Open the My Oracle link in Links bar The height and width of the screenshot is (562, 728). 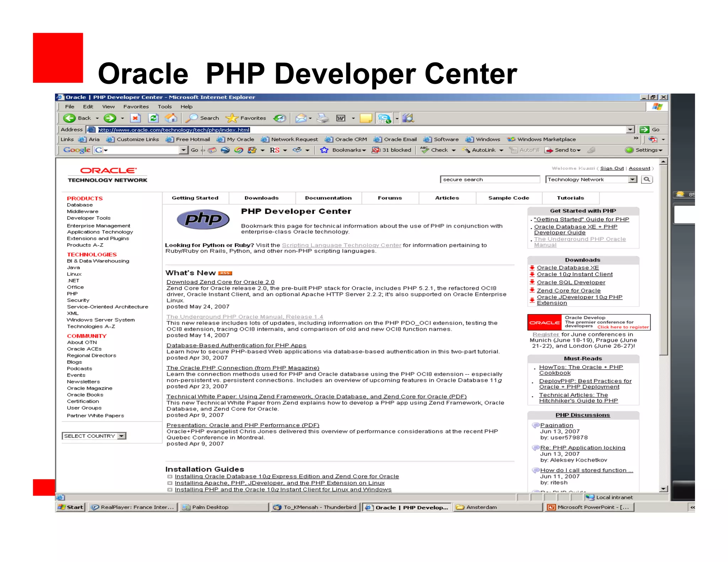point(235,139)
